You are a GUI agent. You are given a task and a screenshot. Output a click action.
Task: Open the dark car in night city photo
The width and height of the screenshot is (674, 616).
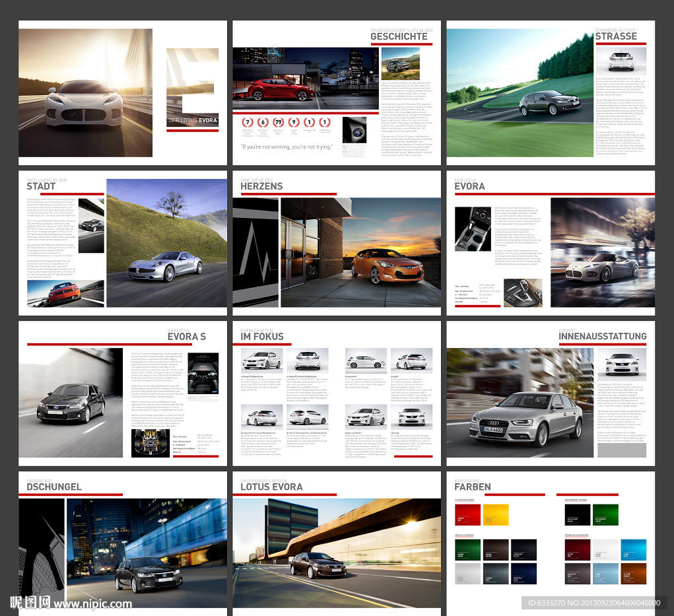coord(147,553)
